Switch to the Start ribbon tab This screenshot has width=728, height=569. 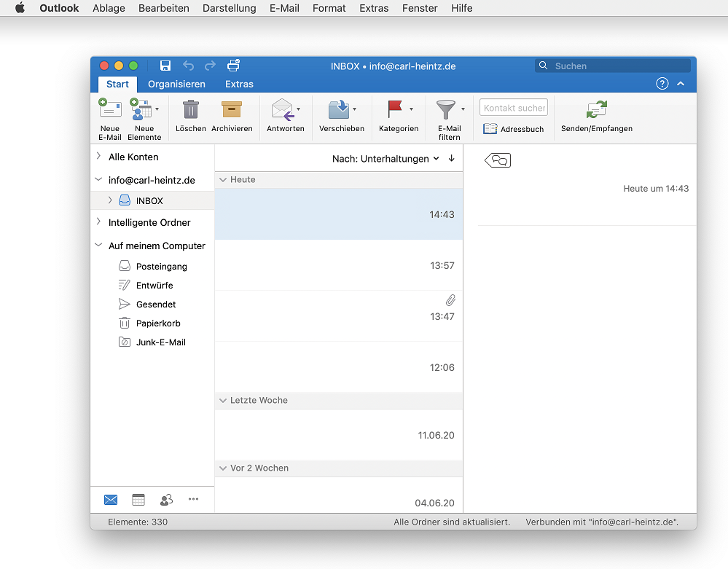pyautogui.click(x=117, y=84)
